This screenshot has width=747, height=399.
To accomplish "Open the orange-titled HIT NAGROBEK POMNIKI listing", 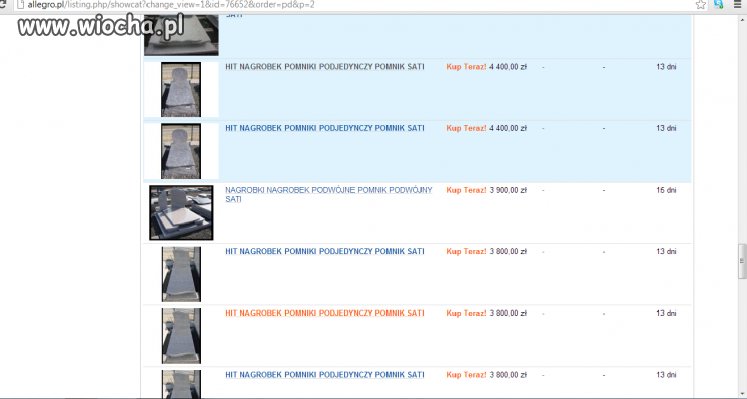I will 324,313.
